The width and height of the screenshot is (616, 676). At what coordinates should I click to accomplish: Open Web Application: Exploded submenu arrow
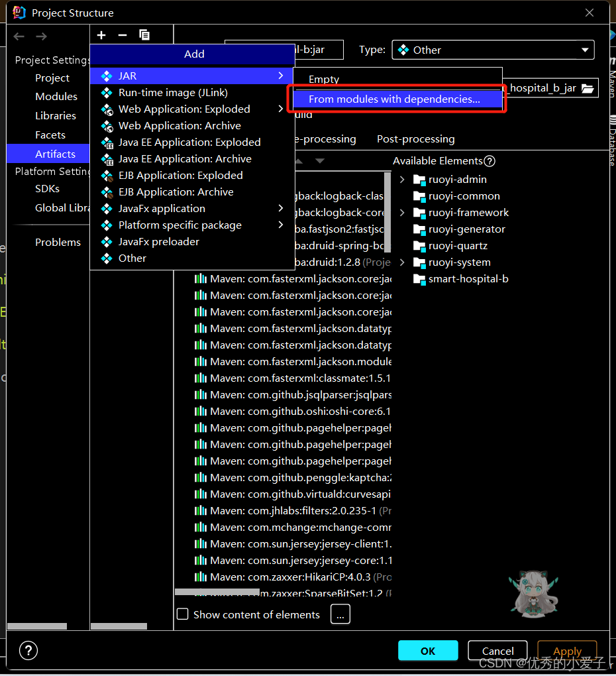pyautogui.click(x=281, y=109)
